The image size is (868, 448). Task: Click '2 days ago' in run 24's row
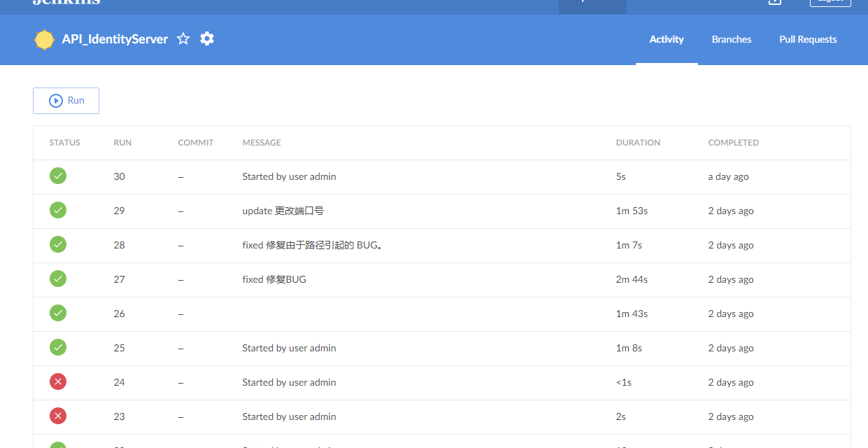(x=731, y=383)
